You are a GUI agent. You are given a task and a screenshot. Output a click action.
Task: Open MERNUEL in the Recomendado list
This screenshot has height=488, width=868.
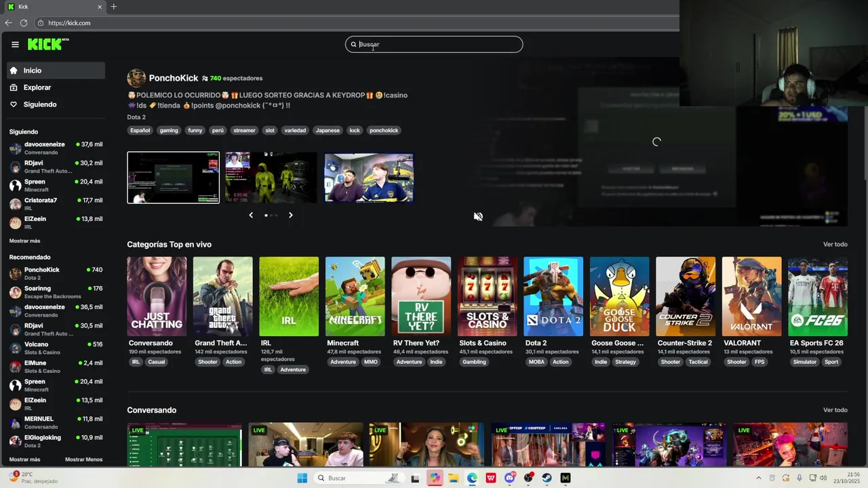(56, 422)
